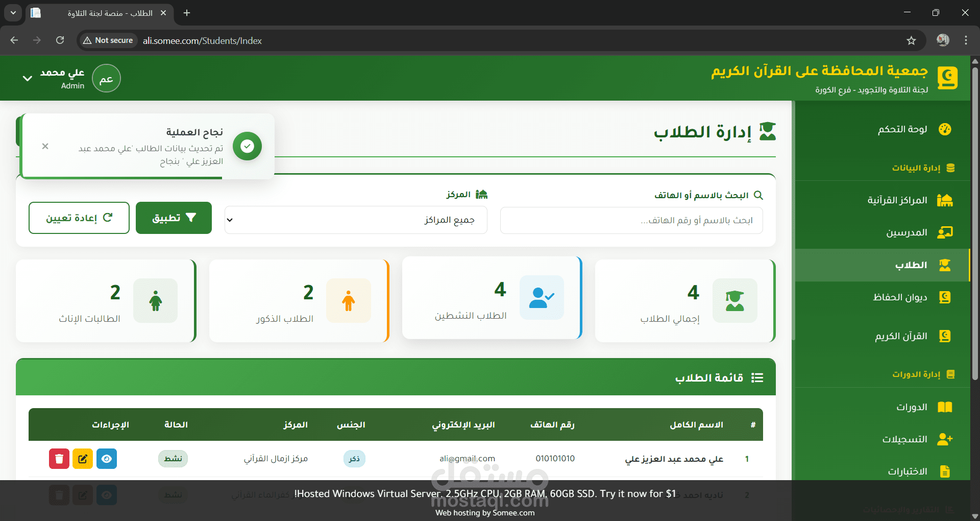The image size is (980, 521).
Task: Edit student علي محمد with yellow button
Action: tap(83, 459)
